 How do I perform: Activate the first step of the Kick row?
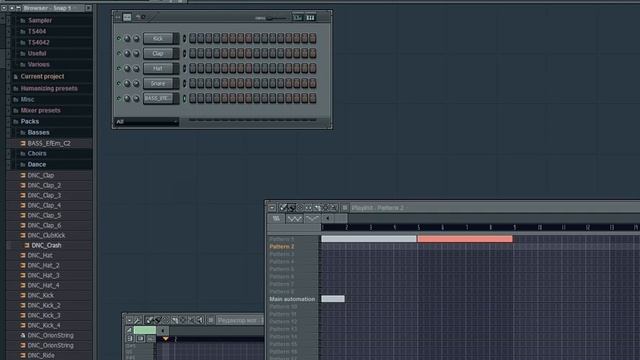[x=193, y=38]
